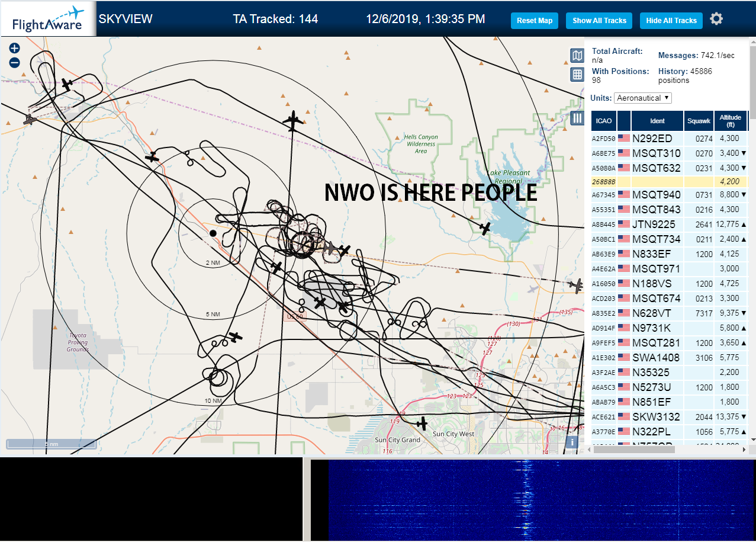Select the MSQT843 aircraft row
This screenshot has height=542, width=756.
tap(669, 210)
